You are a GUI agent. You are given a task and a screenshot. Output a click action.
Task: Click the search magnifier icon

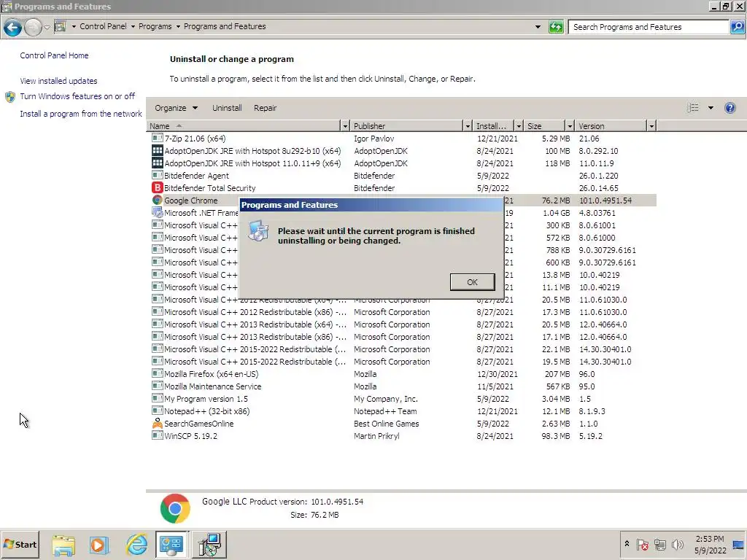tap(737, 27)
